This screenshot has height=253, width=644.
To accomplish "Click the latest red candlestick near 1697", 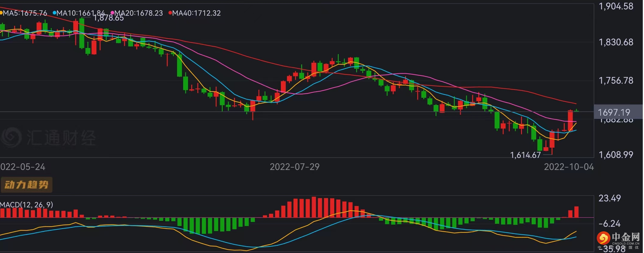I will [570, 120].
